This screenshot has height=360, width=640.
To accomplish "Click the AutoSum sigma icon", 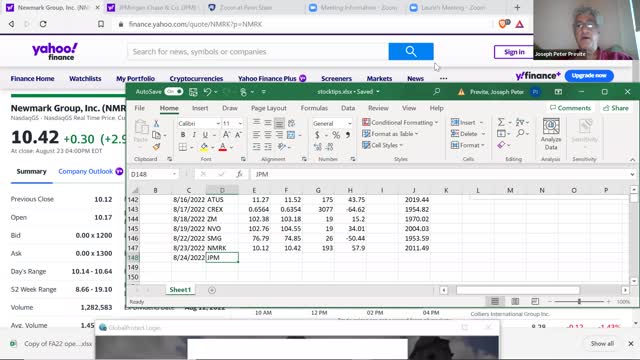I will pyautogui.click(x=501, y=122).
